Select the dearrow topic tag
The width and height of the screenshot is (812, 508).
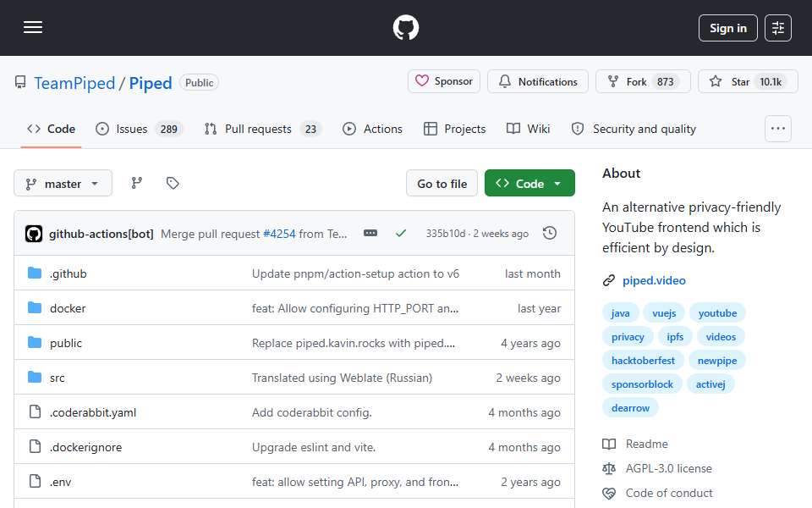pyautogui.click(x=630, y=408)
